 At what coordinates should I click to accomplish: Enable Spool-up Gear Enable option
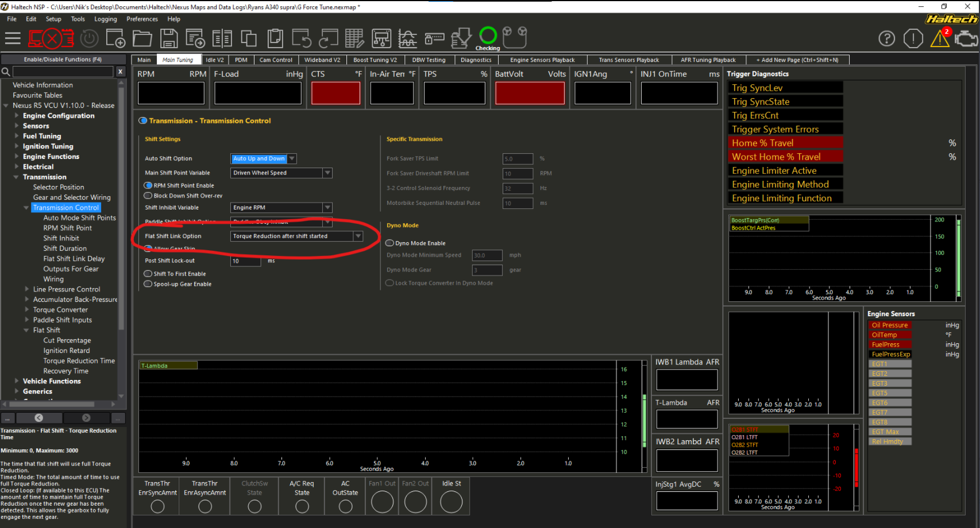pyautogui.click(x=148, y=284)
